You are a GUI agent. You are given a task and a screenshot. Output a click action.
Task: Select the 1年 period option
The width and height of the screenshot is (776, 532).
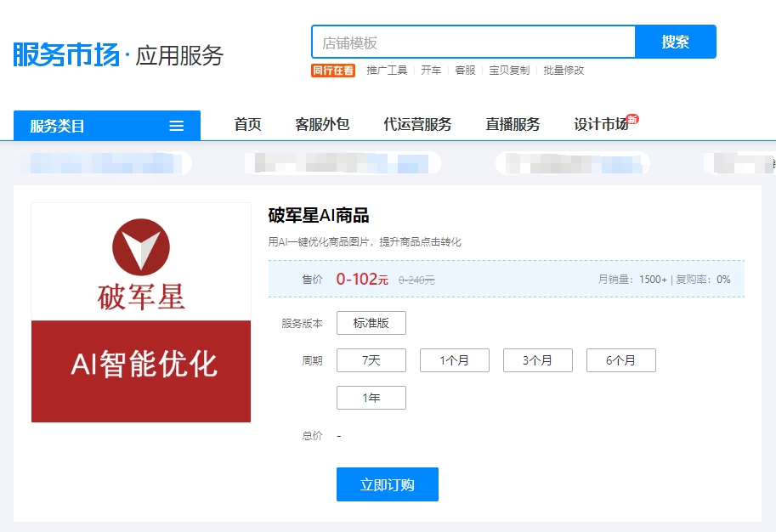coord(371,398)
